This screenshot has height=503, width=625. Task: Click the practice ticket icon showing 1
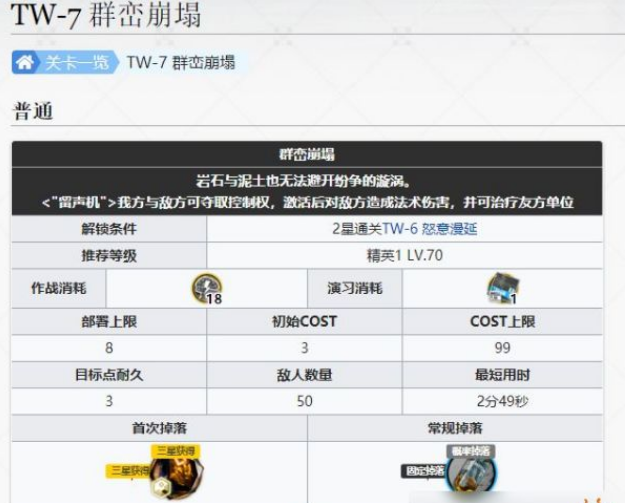[x=501, y=289]
